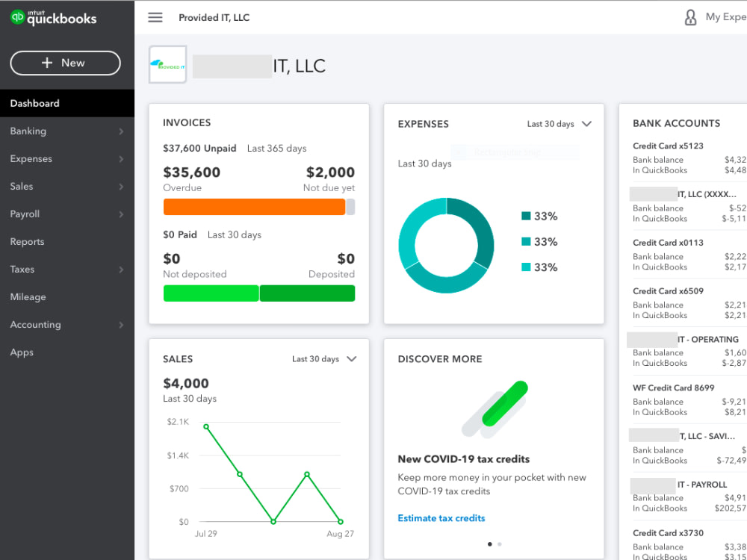This screenshot has width=747, height=560.
Task: Click the Intuit QuickBooks logo
Action: [x=53, y=17]
